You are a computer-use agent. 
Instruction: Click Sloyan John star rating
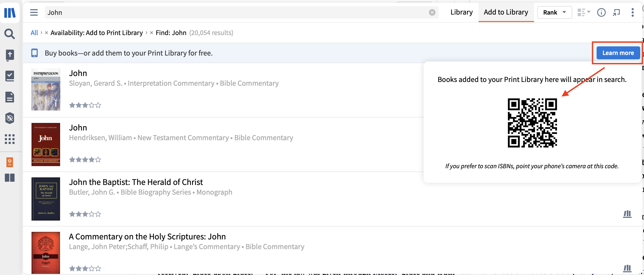(85, 105)
